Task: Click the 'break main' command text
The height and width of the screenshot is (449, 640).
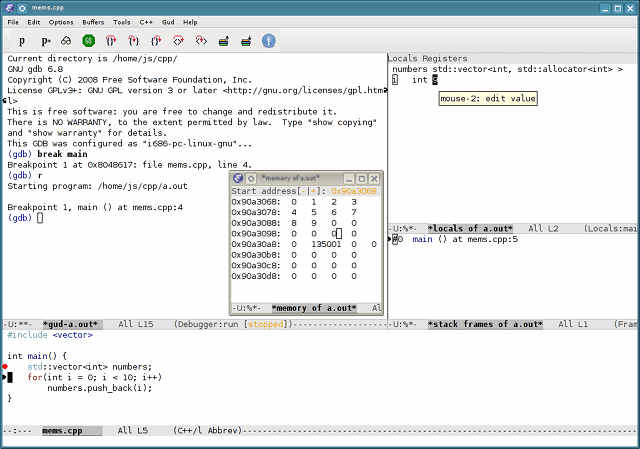Action: [62, 154]
